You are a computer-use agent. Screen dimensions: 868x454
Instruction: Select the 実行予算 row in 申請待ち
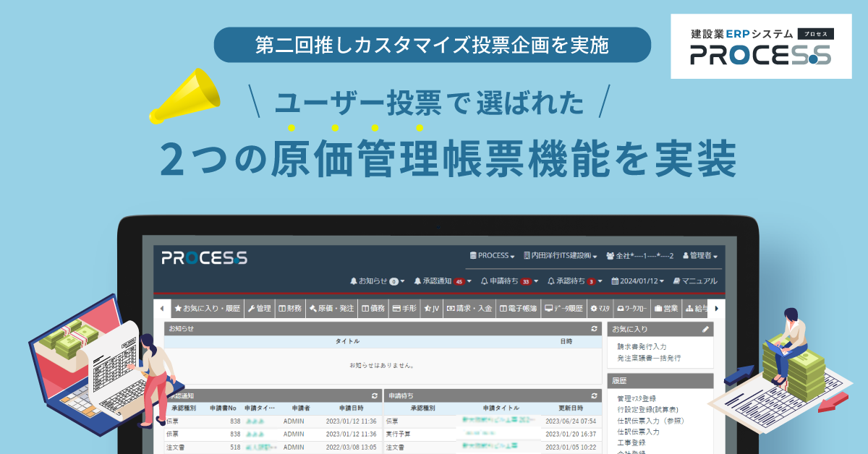(x=493, y=434)
